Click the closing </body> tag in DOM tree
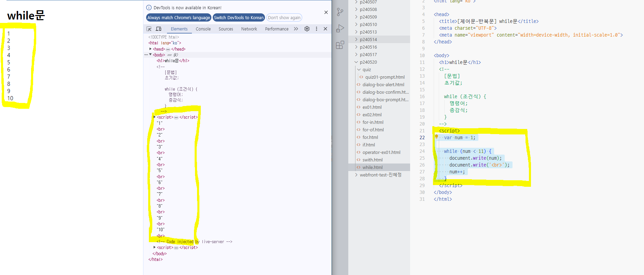Screen dimensions: 644x275 [x=159, y=253]
